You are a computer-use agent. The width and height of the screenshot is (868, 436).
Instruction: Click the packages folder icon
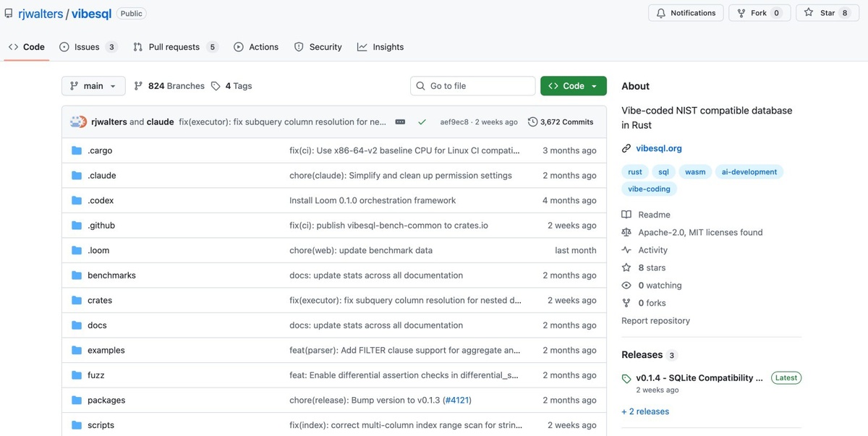pyautogui.click(x=77, y=400)
